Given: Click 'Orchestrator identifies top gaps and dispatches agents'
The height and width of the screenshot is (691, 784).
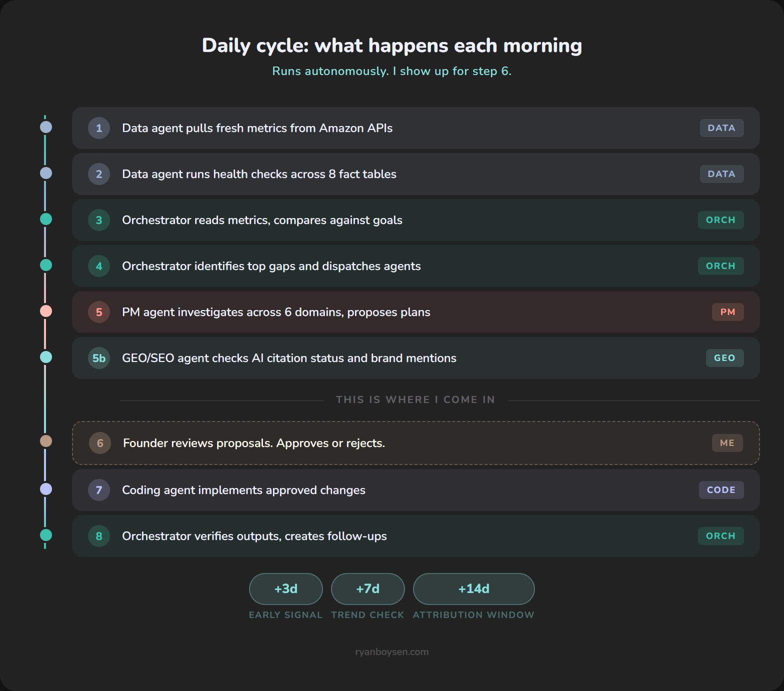Looking at the screenshot, I should point(271,266).
